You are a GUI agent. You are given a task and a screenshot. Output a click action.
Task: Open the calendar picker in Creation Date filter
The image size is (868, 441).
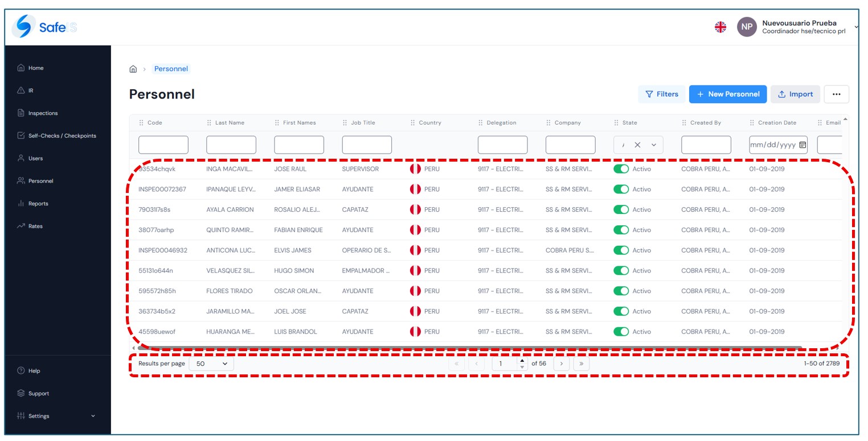[x=803, y=145]
